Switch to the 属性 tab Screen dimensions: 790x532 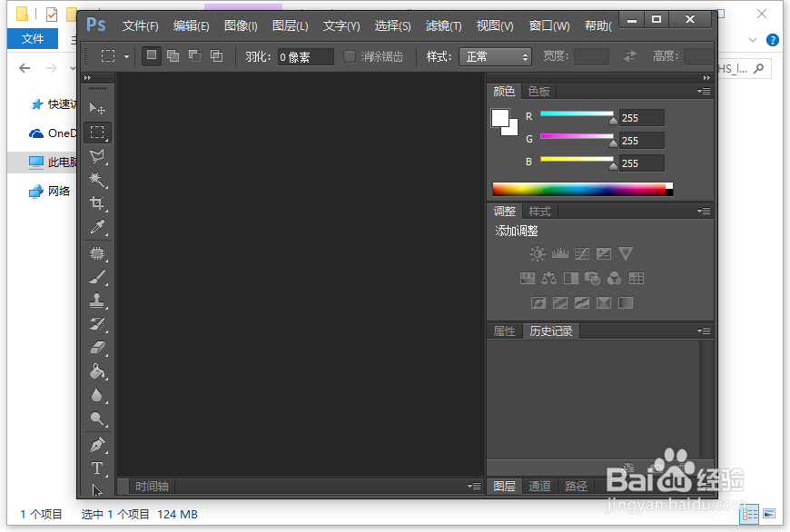point(504,331)
